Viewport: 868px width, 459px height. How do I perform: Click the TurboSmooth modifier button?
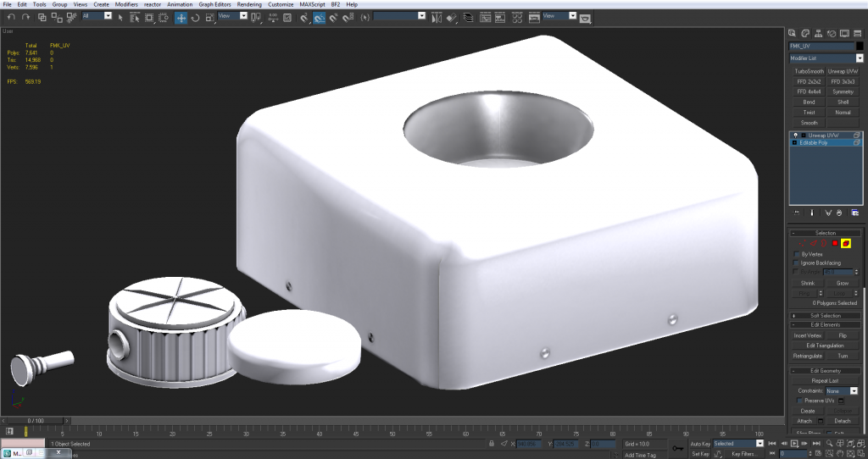809,71
